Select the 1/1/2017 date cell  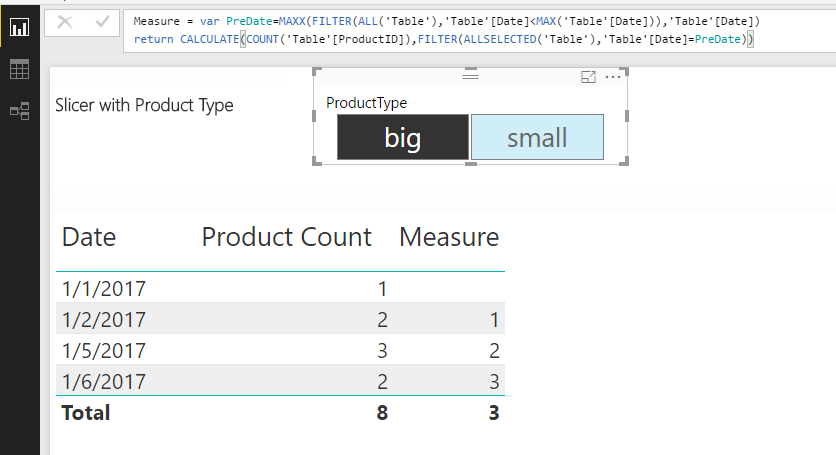(104, 289)
